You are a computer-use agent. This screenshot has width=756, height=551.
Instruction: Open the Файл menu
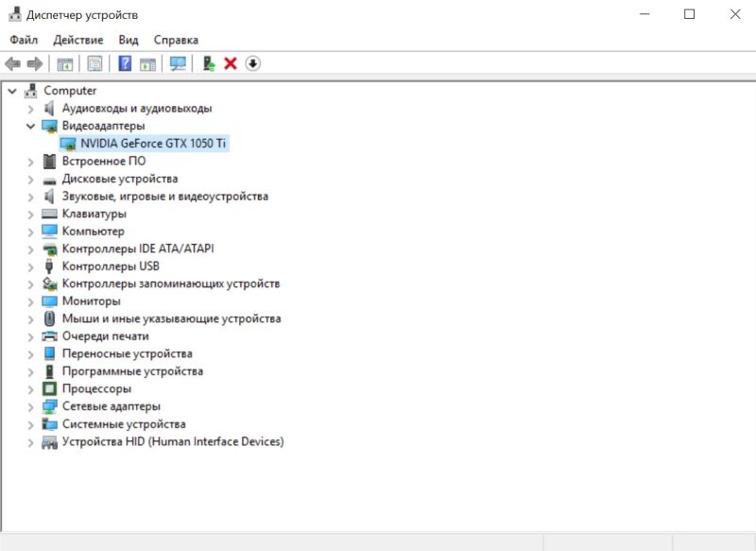[24, 40]
